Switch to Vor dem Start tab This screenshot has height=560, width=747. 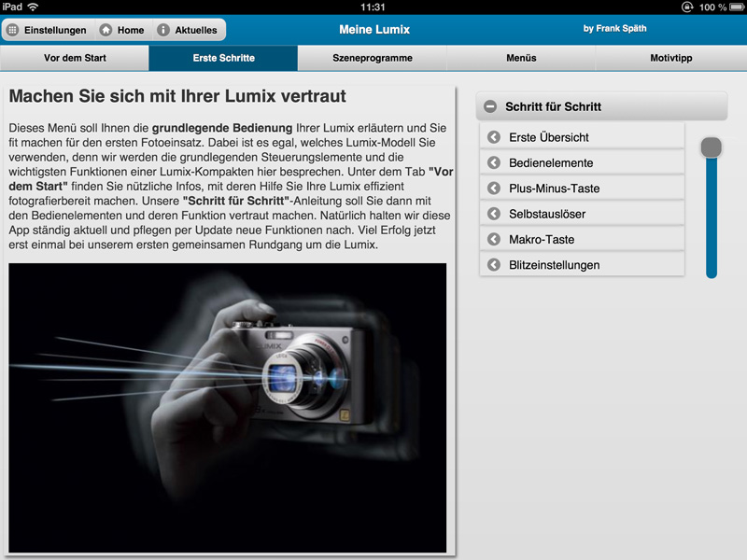(x=75, y=58)
